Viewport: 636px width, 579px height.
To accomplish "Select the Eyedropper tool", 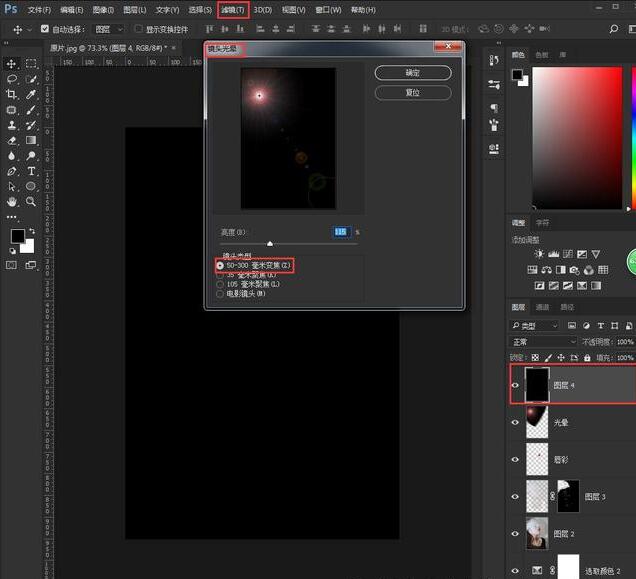I will point(31,95).
